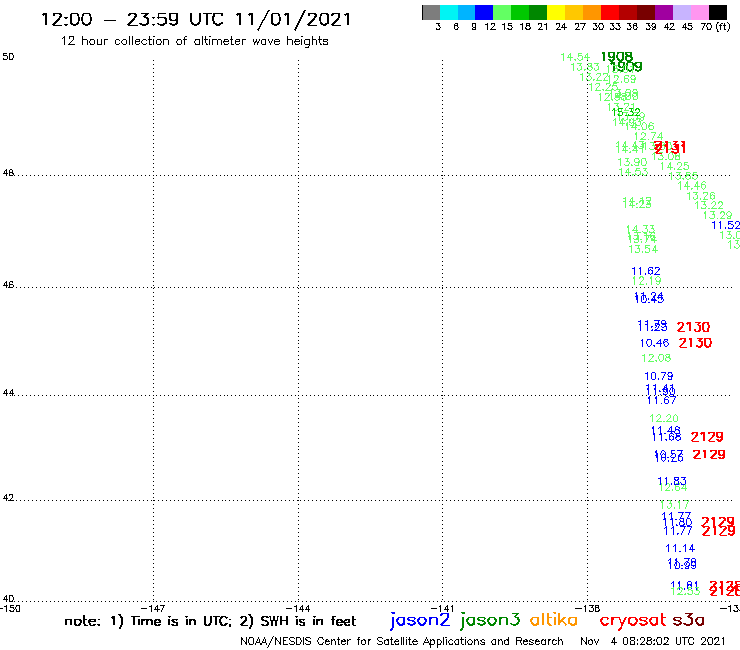Click wave height value '14.46'

pyautogui.click(x=692, y=186)
